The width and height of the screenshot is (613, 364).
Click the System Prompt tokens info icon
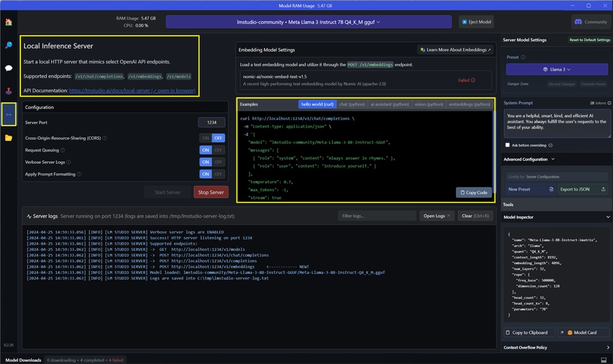[x=609, y=103]
